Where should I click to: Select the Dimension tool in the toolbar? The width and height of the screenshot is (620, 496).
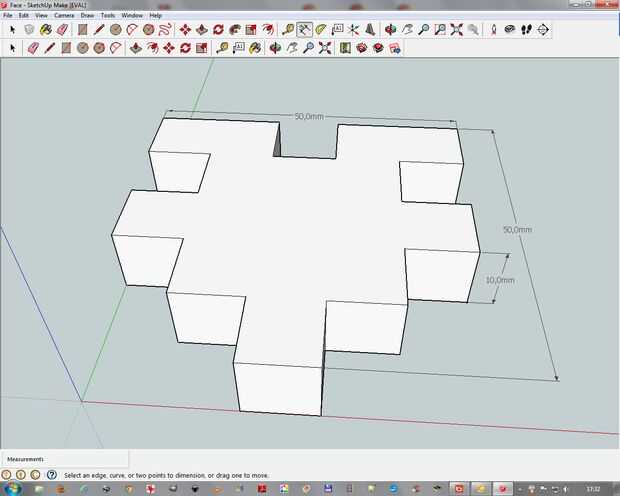pos(304,30)
